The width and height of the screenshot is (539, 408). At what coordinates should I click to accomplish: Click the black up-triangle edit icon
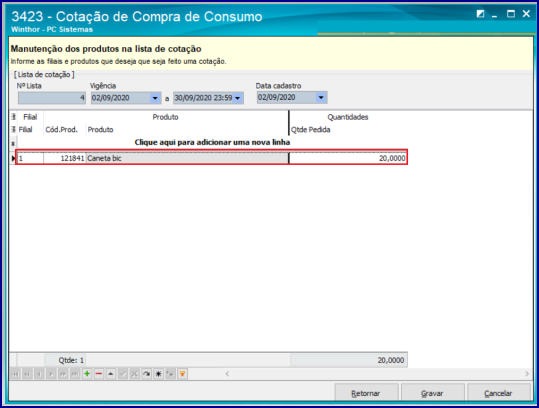[111, 374]
